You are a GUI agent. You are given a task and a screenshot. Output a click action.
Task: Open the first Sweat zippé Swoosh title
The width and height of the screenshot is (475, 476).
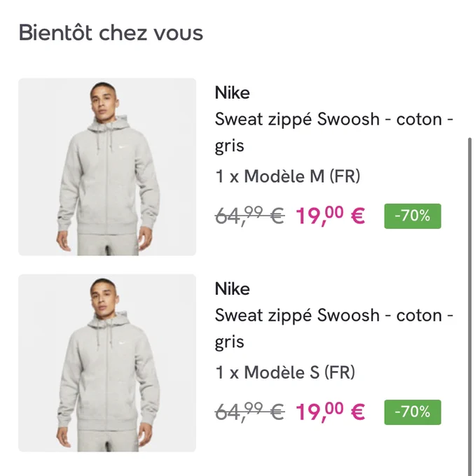pos(334,132)
